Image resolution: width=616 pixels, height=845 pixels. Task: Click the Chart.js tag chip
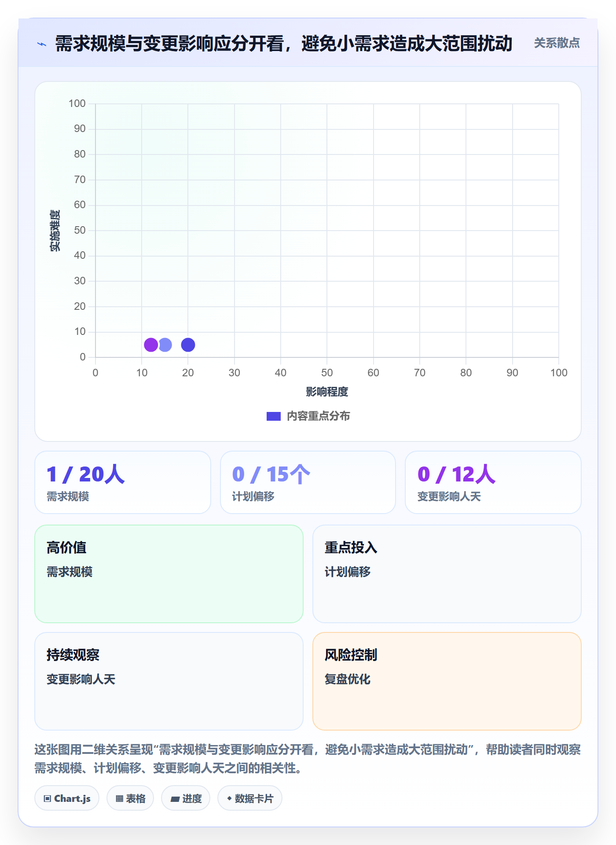click(x=67, y=798)
